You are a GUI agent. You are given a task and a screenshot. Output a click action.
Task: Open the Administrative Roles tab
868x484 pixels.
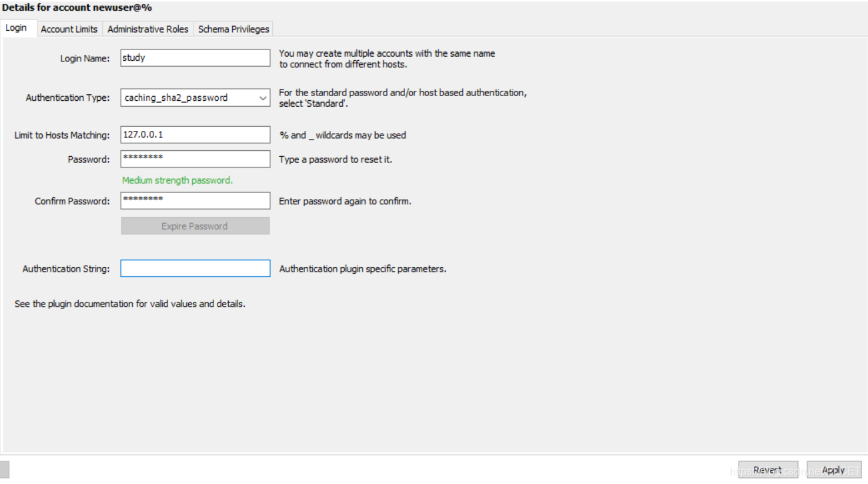point(148,29)
